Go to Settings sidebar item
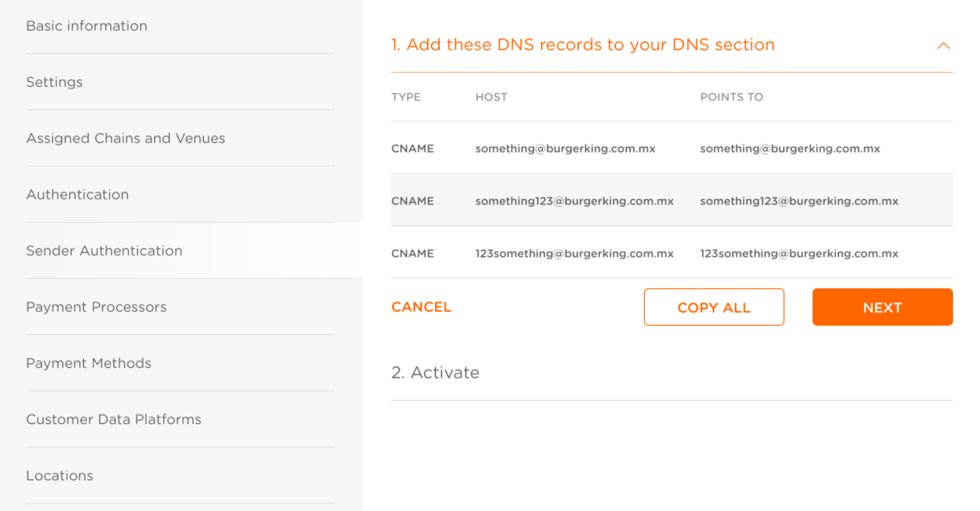The height and width of the screenshot is (511, 980). (55, 82)
